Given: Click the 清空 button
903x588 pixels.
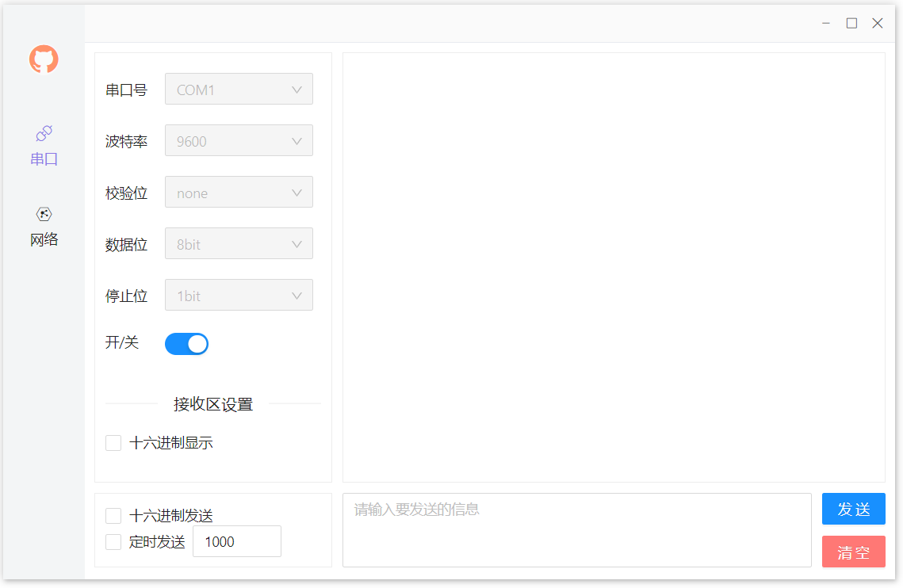Looking at the screenshot, I should 854,552.
